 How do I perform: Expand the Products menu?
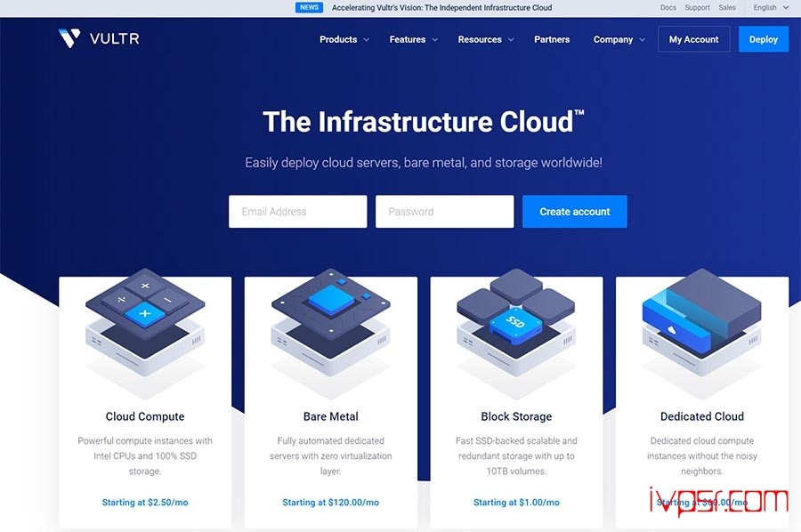(344, 39)
